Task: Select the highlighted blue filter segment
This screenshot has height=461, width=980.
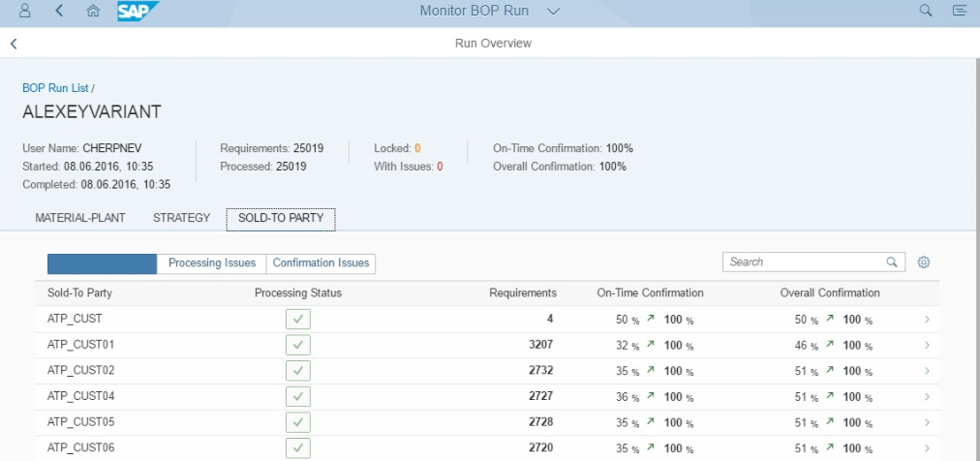Action: [x=102, y=263]
